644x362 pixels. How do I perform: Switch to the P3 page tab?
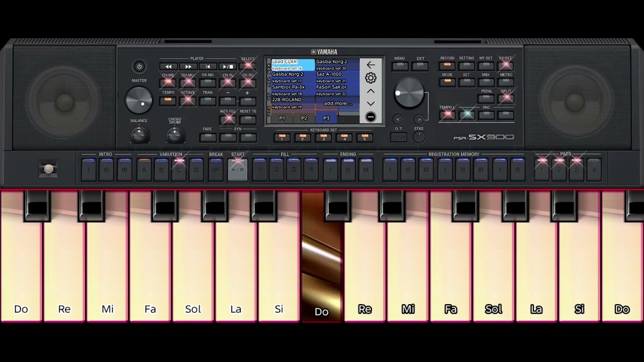326,118
